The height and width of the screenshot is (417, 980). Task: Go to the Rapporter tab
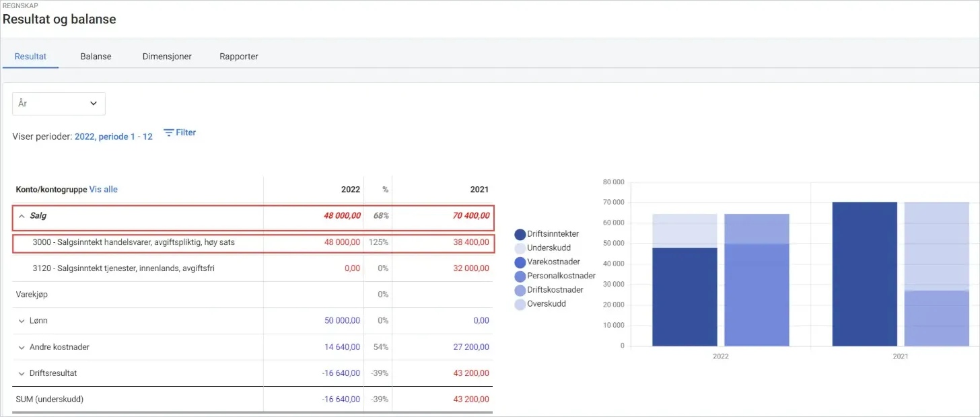(239, 56)
